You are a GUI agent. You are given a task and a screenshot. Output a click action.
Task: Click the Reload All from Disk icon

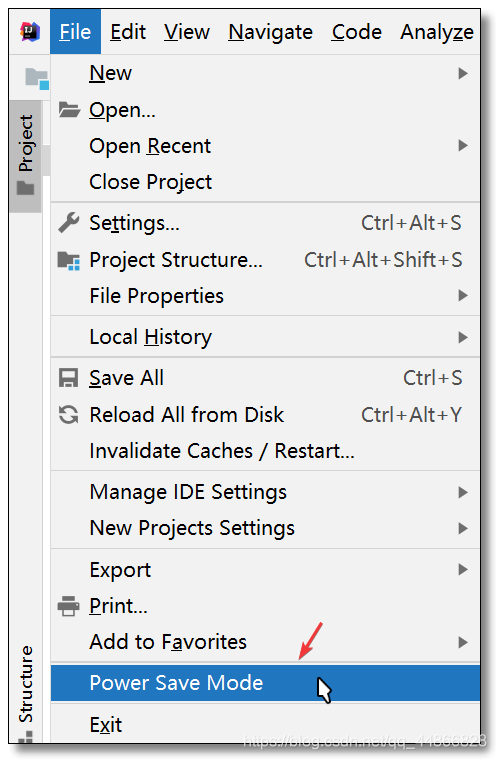click(x=68, y=415)
